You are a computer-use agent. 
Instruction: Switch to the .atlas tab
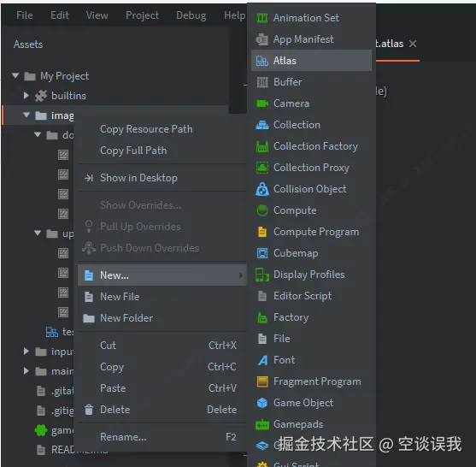tap(390, 44)
